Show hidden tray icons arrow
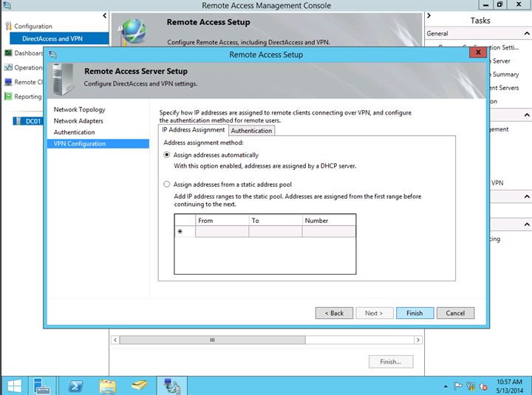The image size is (532, 395). tap(446, 386)
